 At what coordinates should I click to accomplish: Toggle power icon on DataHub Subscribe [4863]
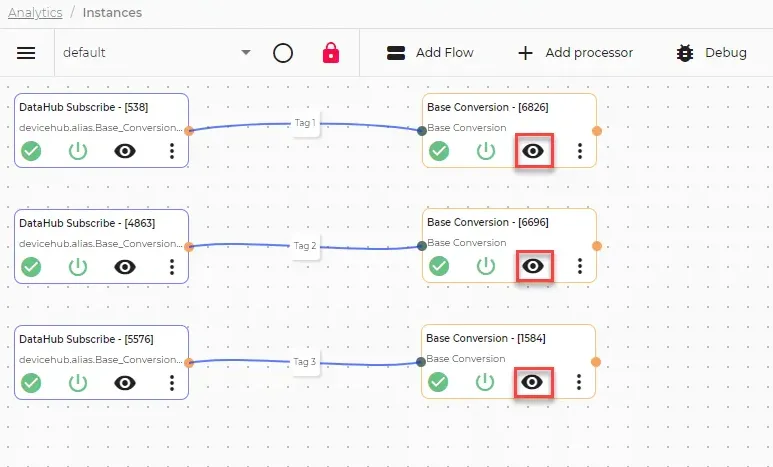tap(78, 267)
